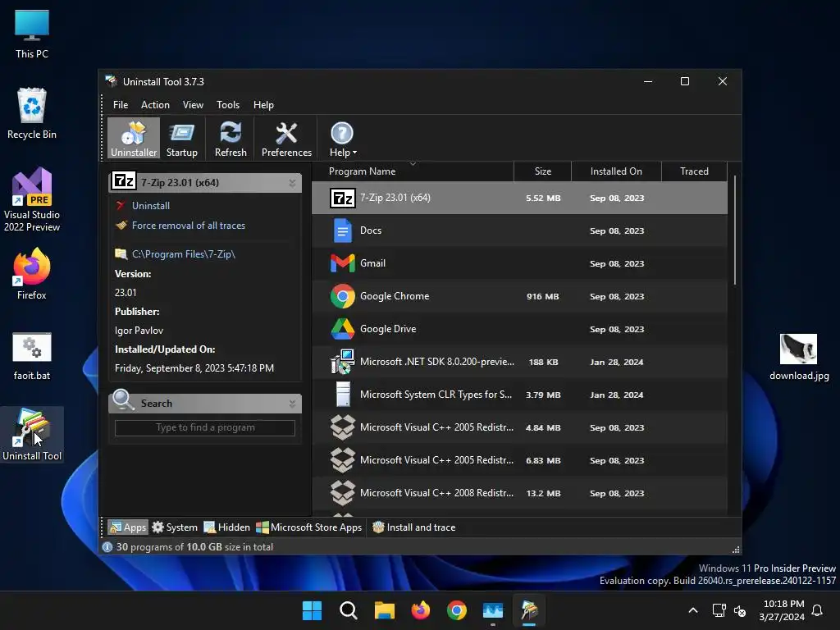Viewport: 840px width, 630px height.
Task: Open File Explorer from the taskbar
Action: 384,610
